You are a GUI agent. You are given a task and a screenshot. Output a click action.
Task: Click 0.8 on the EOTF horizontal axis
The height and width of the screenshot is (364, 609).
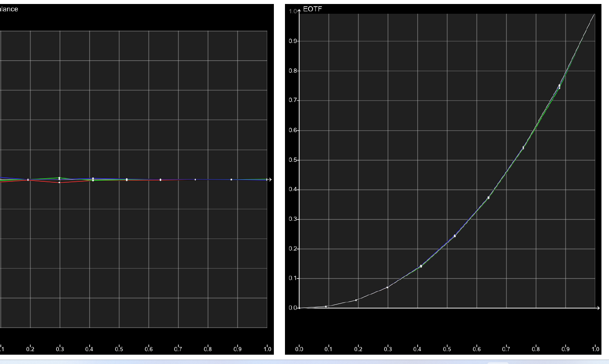pos(536,349)
